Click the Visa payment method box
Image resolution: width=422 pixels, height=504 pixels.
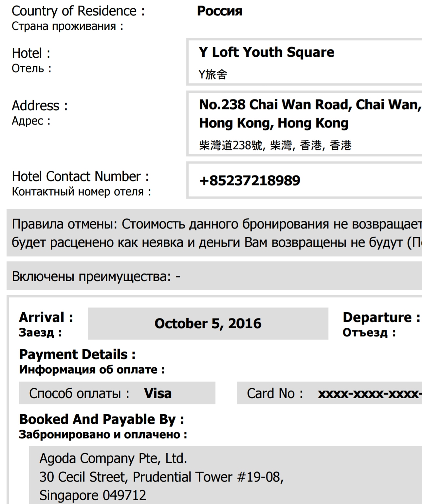(117, 393)
